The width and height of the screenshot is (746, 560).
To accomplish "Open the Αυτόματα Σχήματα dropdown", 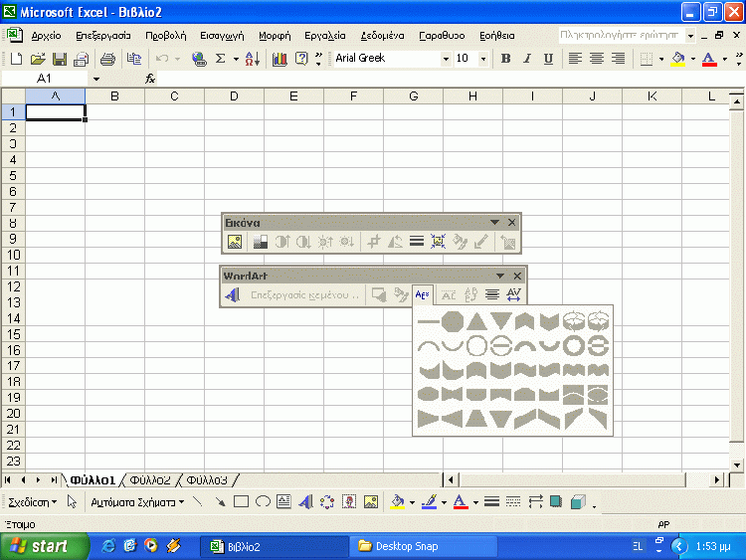I will [x=137, y=502].
